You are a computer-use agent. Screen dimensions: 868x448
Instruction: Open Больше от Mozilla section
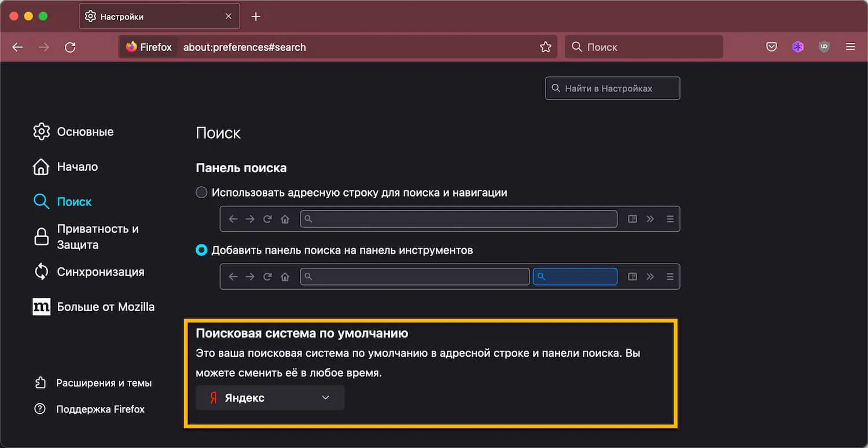coord(94,307)
